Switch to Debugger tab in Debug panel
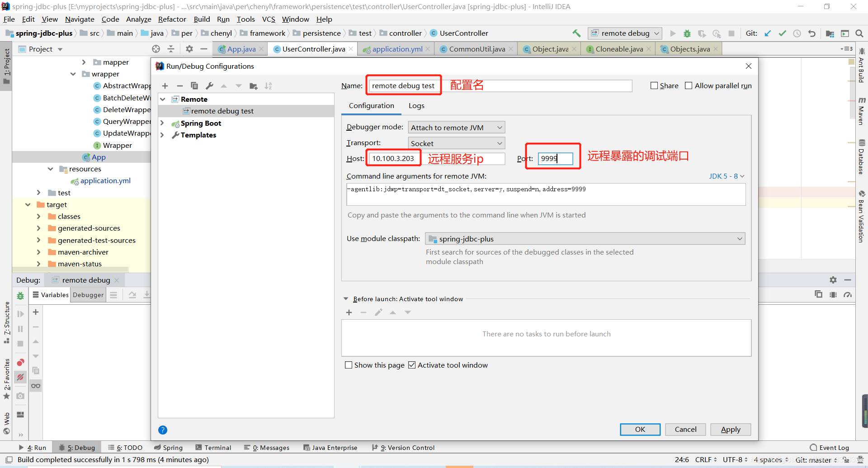Screen dimensions: 868x468 [x=88, y=295]
